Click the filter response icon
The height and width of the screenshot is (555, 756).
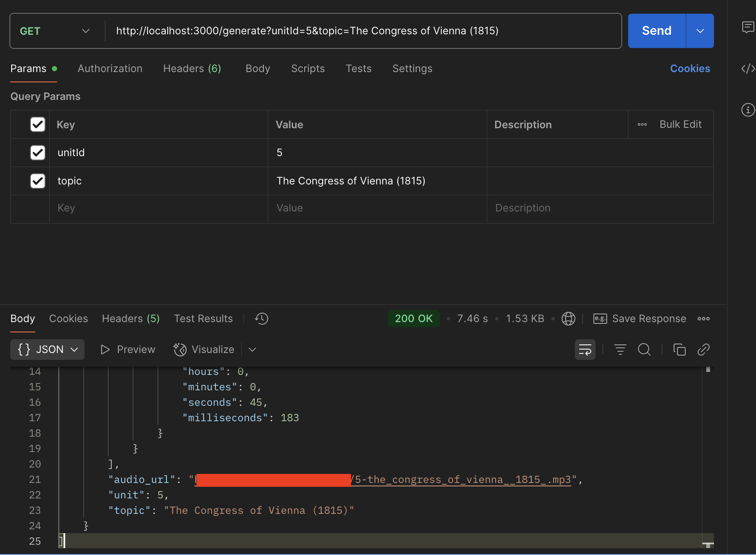coord(620,350)
